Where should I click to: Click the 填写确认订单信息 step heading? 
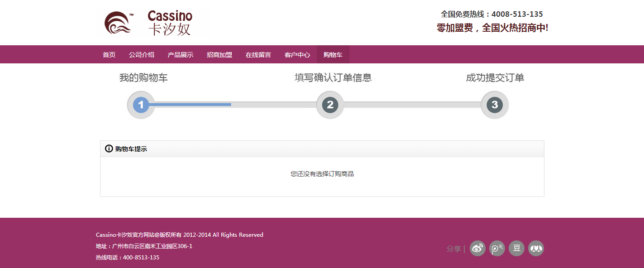(333, 78)
